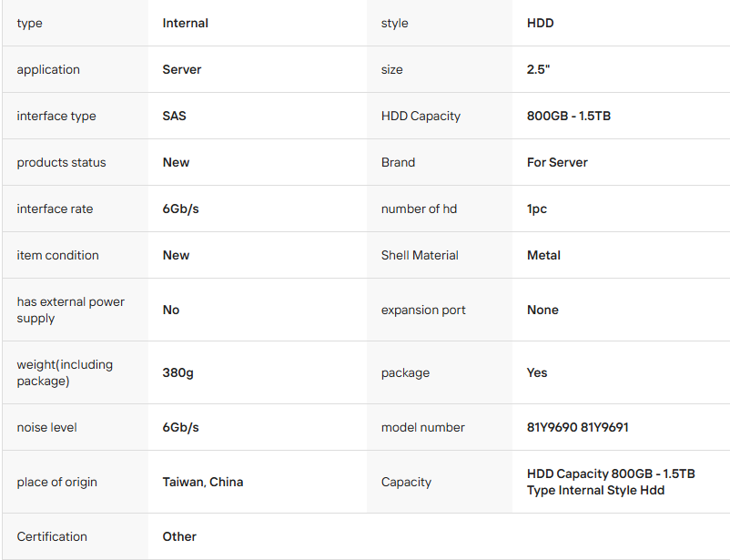Image resolution: width=730 pixels, height=560 pixels.
Task: Click the 'Internal' type value
Action: (185, 23)
